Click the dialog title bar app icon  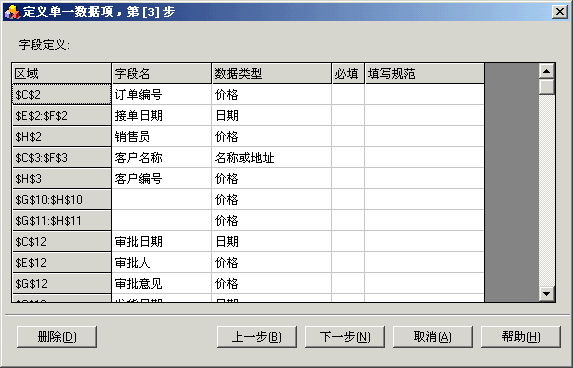coord(12,12)
